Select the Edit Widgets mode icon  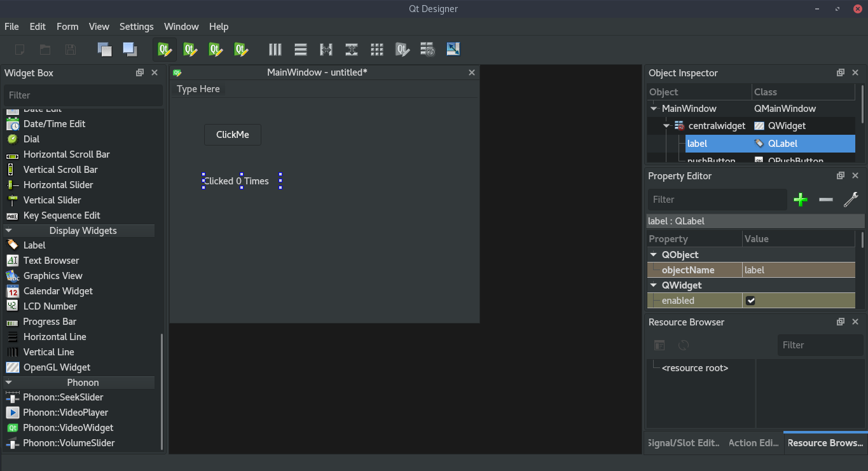164,49
